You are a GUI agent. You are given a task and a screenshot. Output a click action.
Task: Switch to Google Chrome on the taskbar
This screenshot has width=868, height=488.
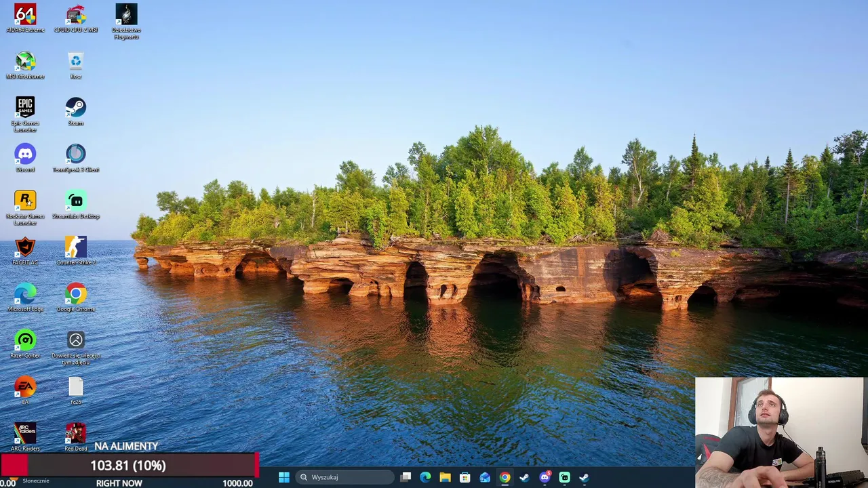(505, 477)
